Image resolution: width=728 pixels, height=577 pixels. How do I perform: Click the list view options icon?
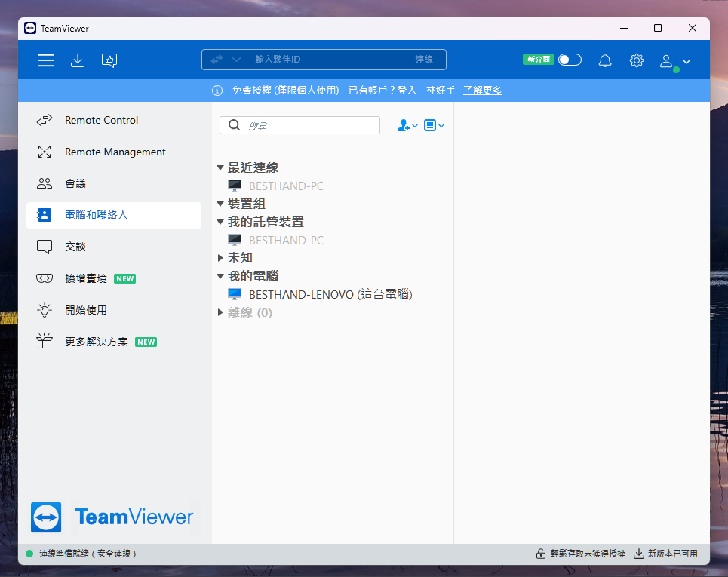[434, 126]
